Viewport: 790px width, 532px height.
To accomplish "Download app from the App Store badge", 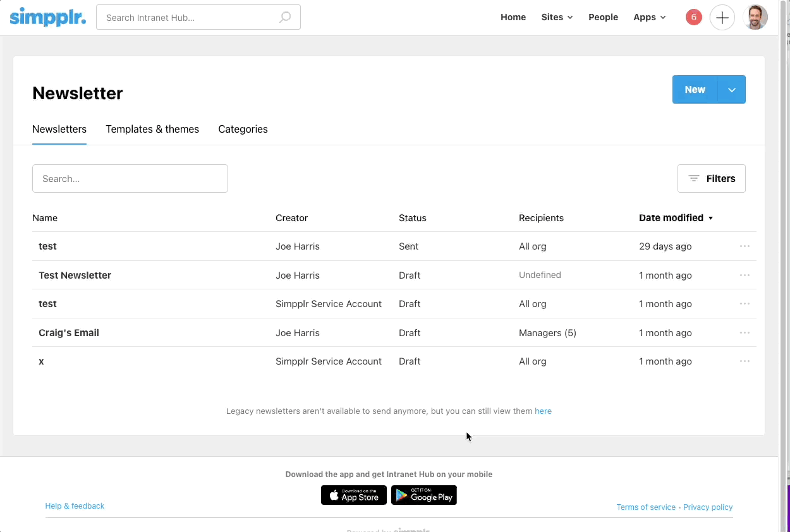I will (354, 495).
